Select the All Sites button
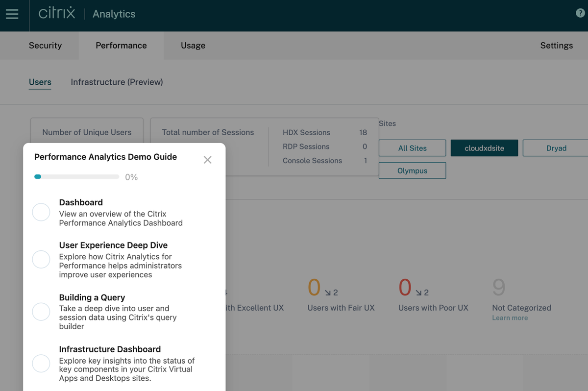Screen dimensions: 588x391 pos(412,148)
